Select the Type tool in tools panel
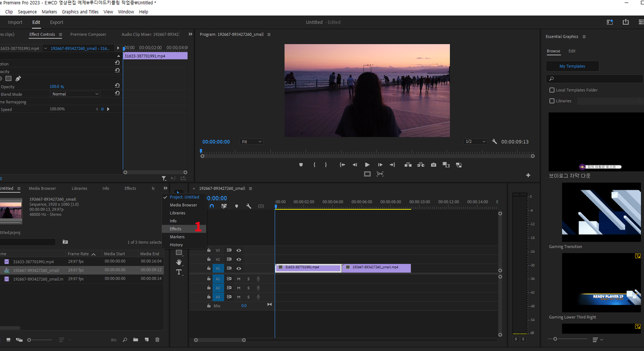Viewport: 644px width, 351px height. point(179,272)
